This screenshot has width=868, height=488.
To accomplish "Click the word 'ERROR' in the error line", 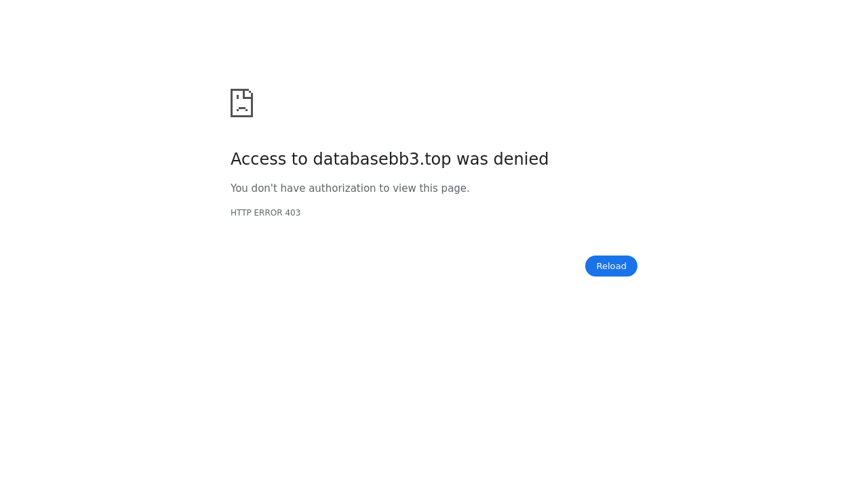I will 268,213.
